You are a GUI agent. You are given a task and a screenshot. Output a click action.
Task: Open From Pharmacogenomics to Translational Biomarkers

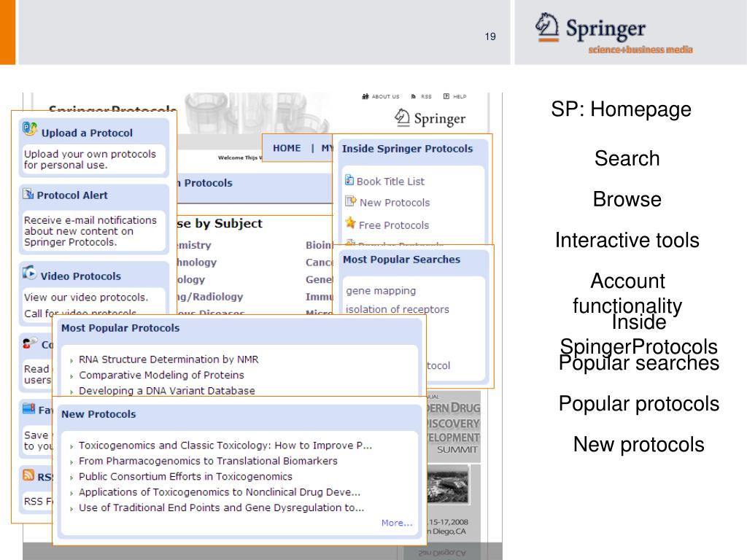tap(208, 461)
